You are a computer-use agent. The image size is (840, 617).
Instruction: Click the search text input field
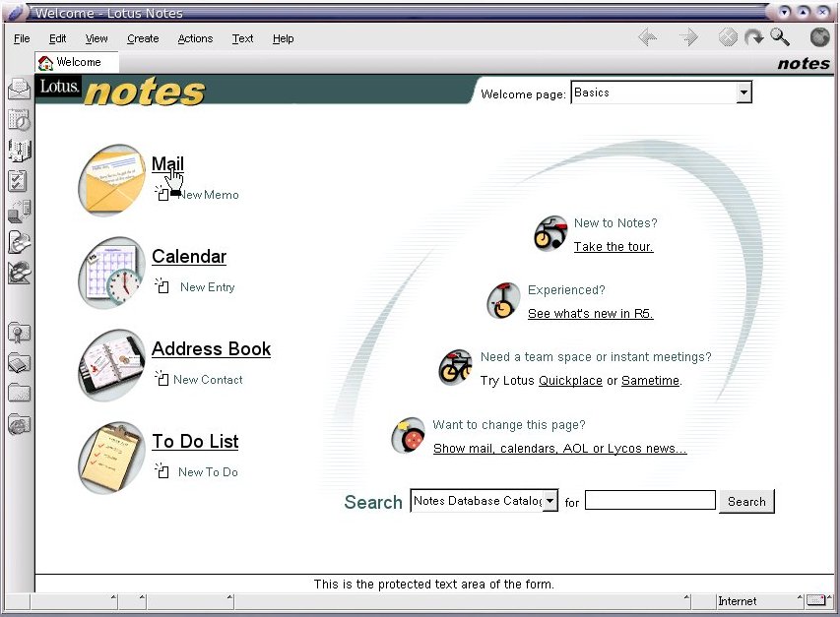click(x=650, y=500)
